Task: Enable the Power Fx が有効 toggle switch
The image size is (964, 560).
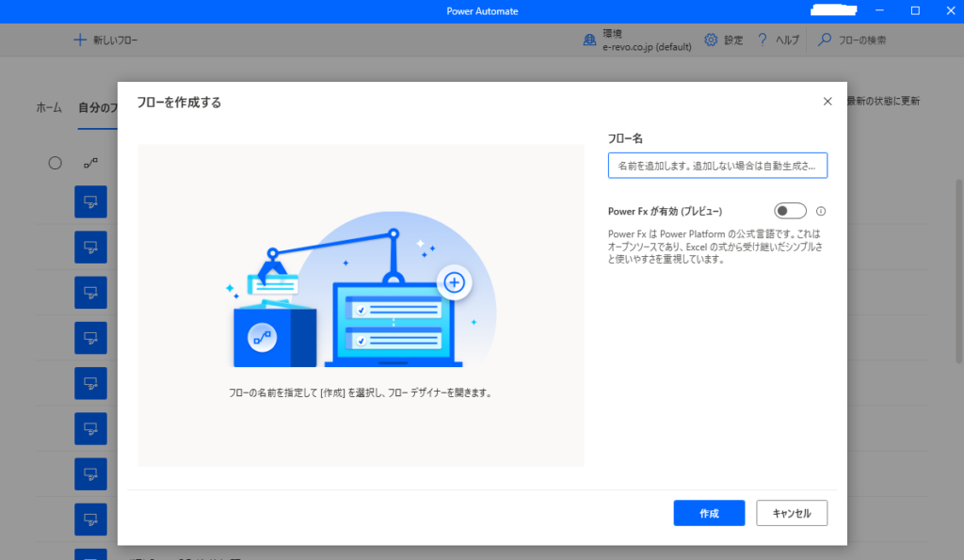Action: (790, 212)
